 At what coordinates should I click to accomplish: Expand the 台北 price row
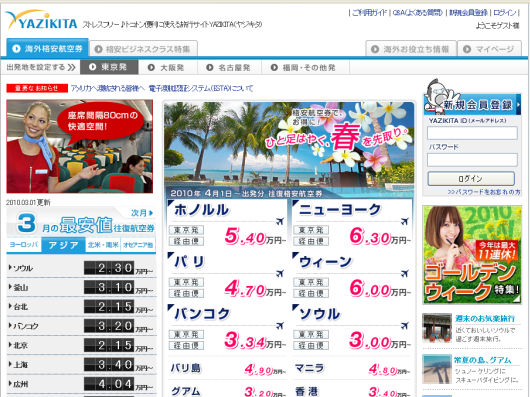click(81, 307)
